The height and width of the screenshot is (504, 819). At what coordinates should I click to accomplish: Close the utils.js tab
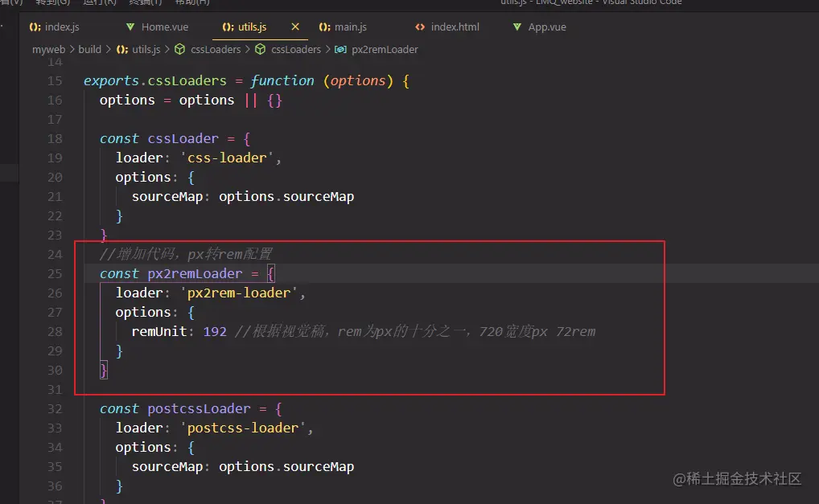295,27
